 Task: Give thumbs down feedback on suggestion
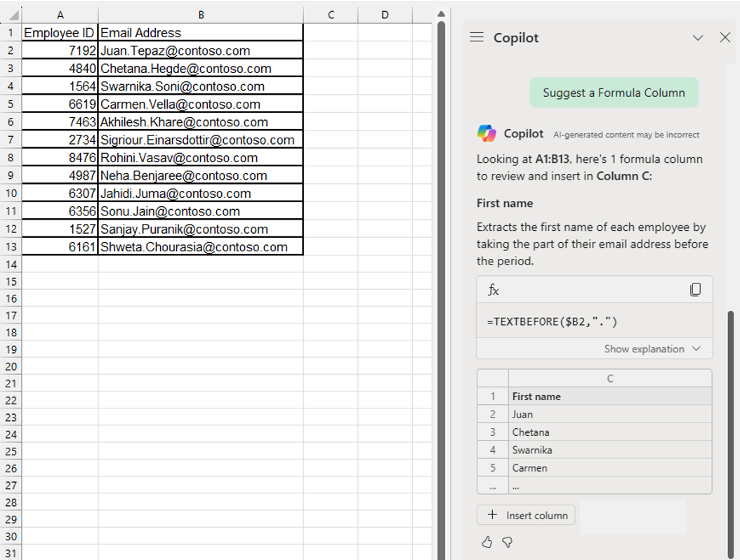pos(508,542)
